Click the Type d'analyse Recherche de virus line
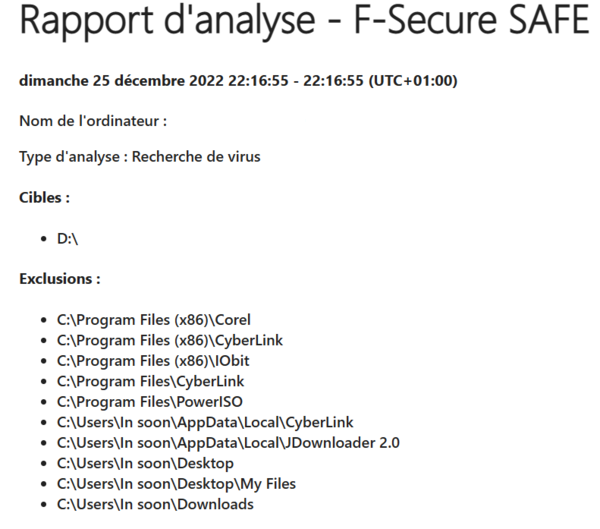The height and width of the screenshot is (529, 600). pos(140,157)
